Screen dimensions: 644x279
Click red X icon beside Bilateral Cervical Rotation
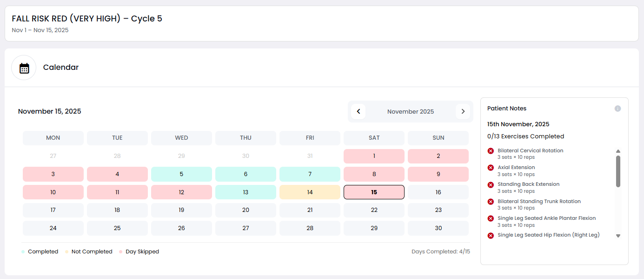click(x=491, y=150)
